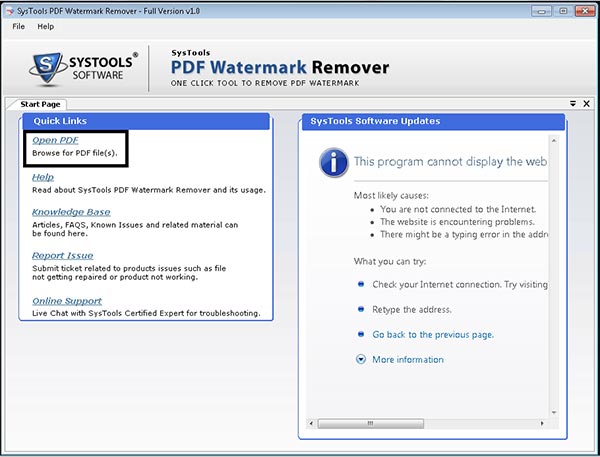Screen dimensions: 600x457
Task: Open the tab list dropdown arrow
Action: coord(573,104)
